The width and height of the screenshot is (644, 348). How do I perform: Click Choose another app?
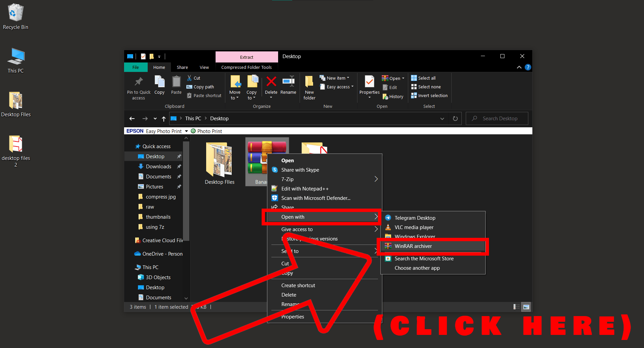(x=417, y=268)
